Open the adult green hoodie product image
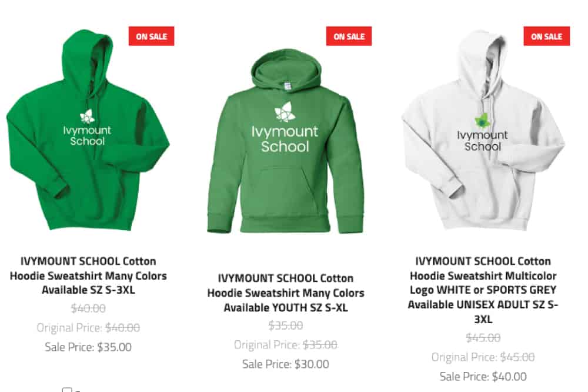This screenshot has width=588, height=392. (88, 129)
